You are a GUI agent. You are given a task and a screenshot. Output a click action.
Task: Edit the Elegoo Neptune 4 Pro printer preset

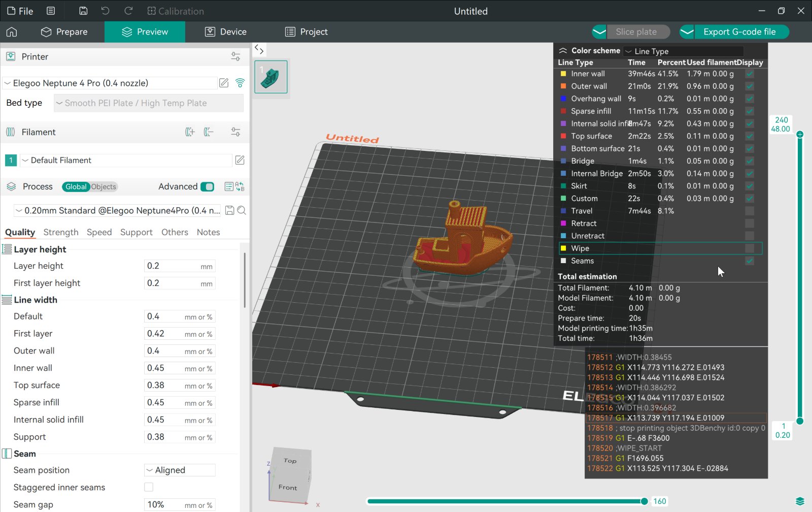(x=224, y=83)
